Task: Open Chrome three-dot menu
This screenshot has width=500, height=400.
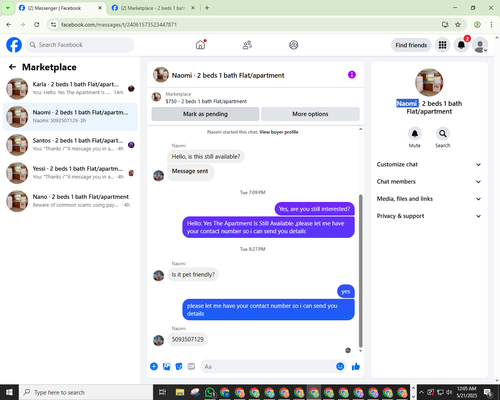Action: tap(491, 24)
